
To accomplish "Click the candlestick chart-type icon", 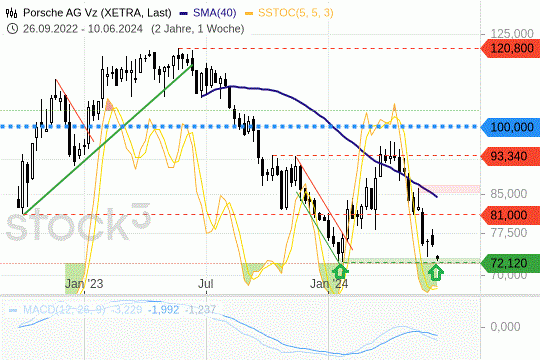I will point(11,13).
